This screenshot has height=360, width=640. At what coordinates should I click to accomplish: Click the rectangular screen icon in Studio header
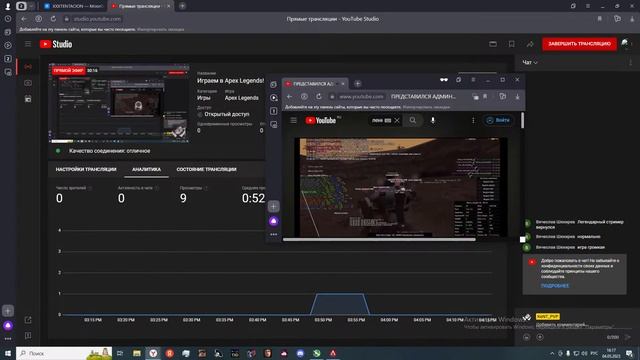[x=493, y=44]
